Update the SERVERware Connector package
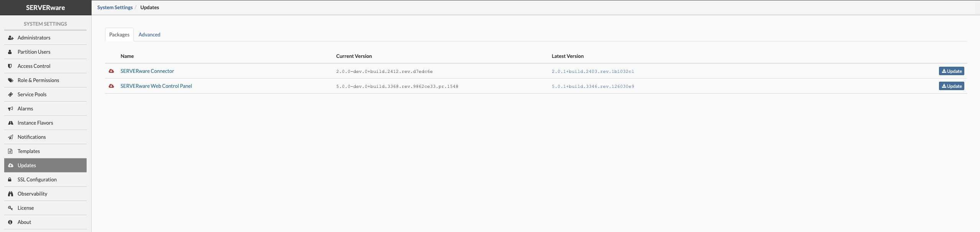The image size is (980, 232). [951, 71]
